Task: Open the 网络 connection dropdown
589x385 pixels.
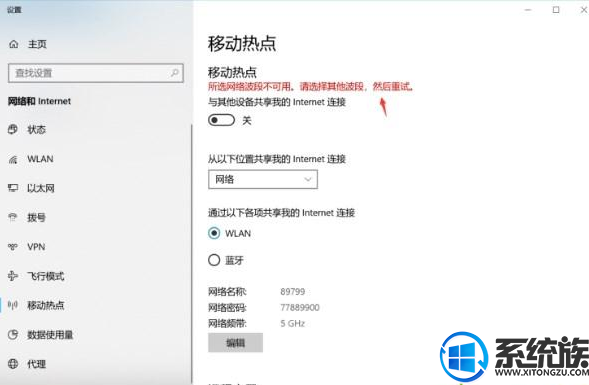Action: point(263,179)
